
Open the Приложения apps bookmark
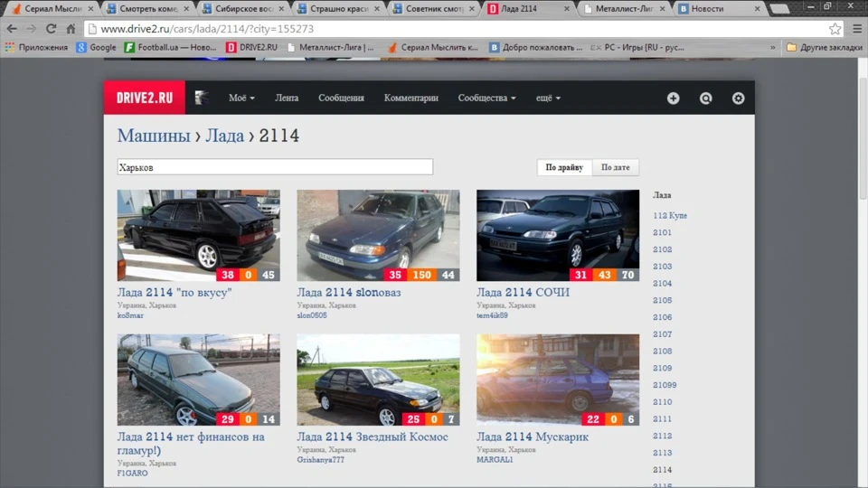click(x=36, y=48)
